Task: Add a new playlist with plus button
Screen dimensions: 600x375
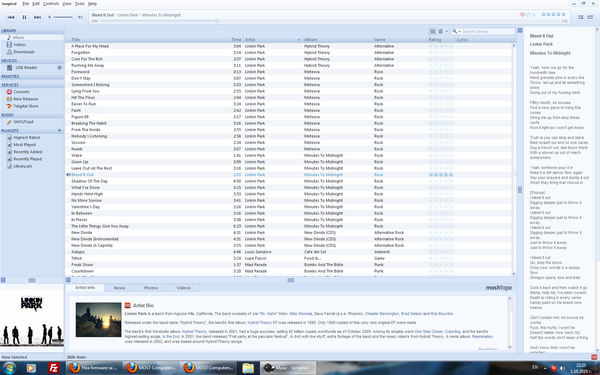Action: pyautogui.click(x=59, y=130)
